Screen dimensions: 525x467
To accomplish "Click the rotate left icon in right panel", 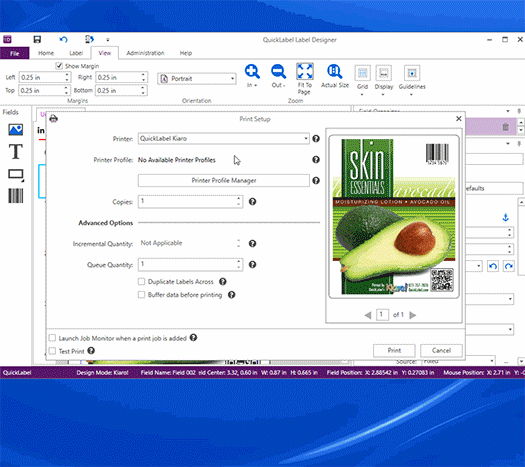I will pyautogui.click(x=493, y=266).
